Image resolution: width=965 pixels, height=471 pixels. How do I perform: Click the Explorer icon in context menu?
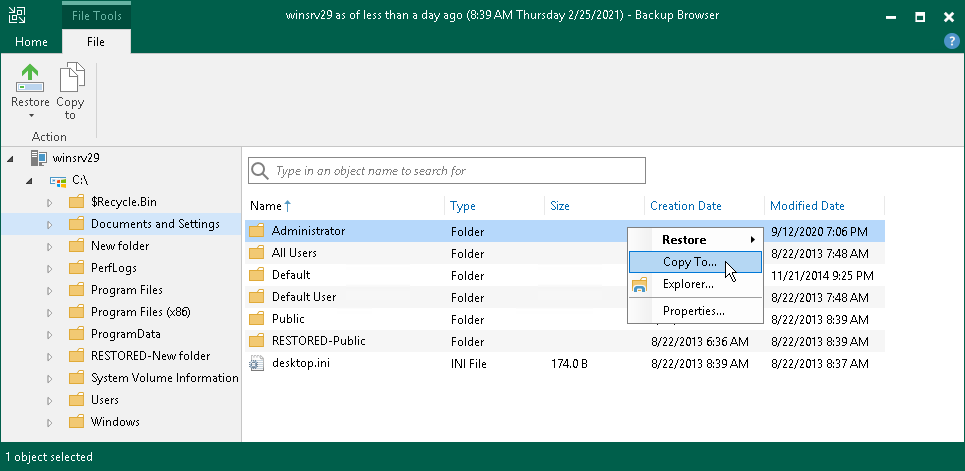[640, 285]
